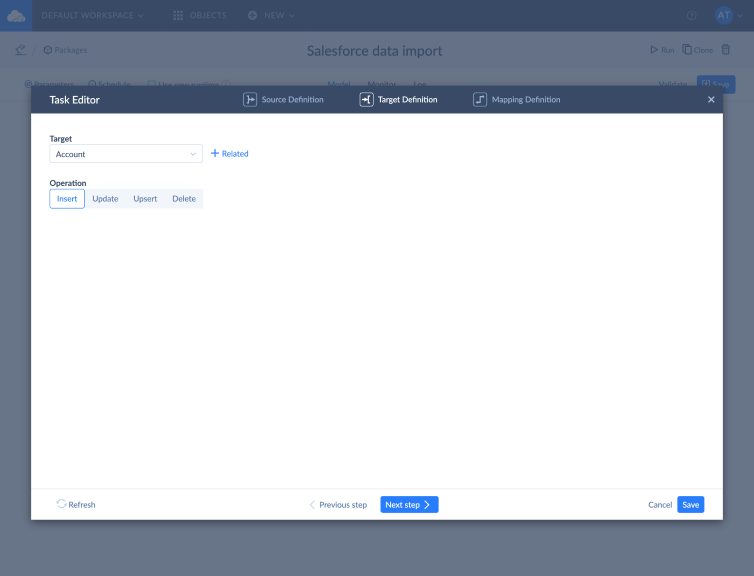The width and height of the screenshot is (754, 576).
Task: Save the task in the dialog
Action: coord(691,504)
